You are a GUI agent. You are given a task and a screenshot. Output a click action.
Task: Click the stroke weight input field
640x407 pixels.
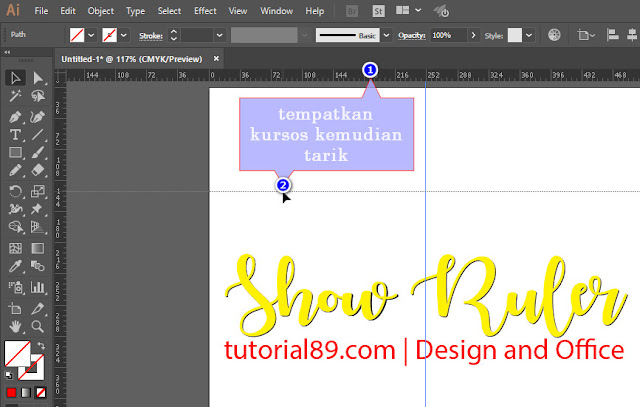coord(197,35)
